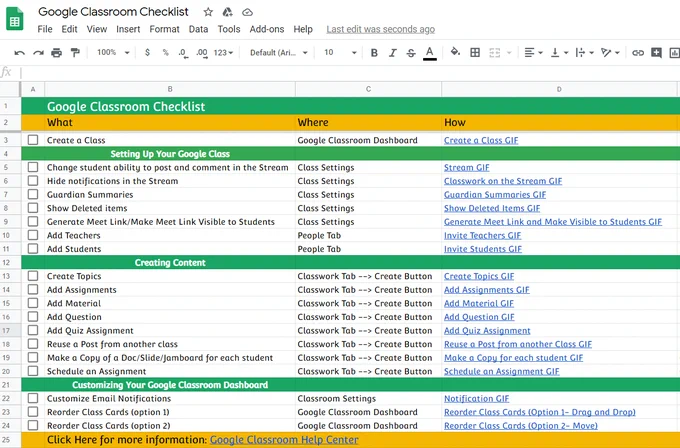The width and height of the screenshot is (680, 448).
Task: Format as currency
Action: (147, 52)
